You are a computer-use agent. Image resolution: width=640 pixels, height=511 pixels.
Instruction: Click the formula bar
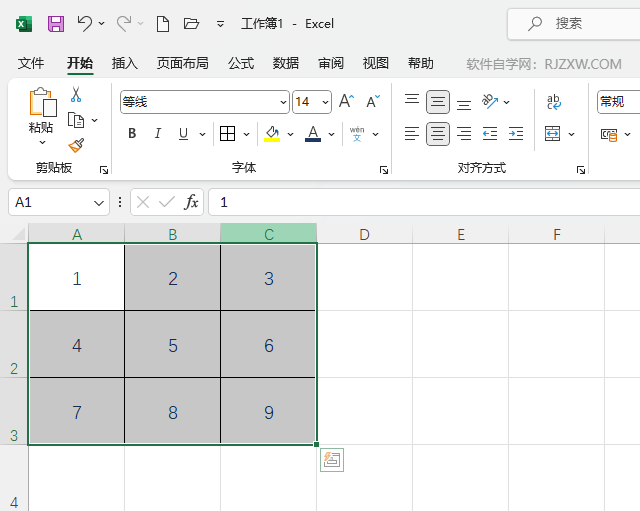[x=424, y=202]
